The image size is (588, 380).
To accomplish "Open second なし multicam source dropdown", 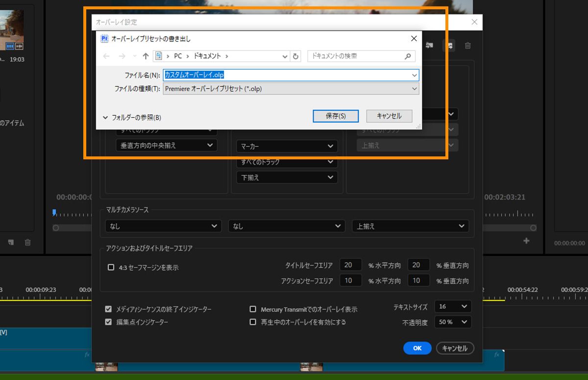I will (287, 226).
